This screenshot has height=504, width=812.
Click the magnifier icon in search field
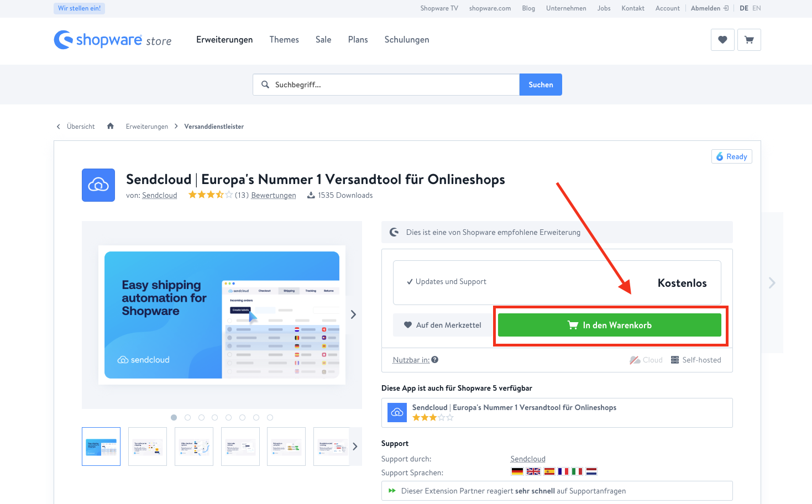click(265, 85)
